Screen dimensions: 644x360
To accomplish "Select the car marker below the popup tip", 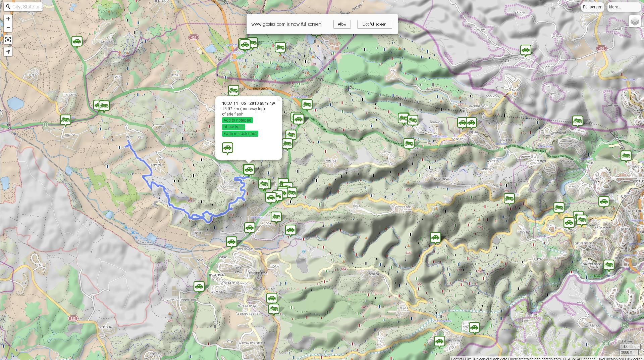I will click(x=249, y=170).
